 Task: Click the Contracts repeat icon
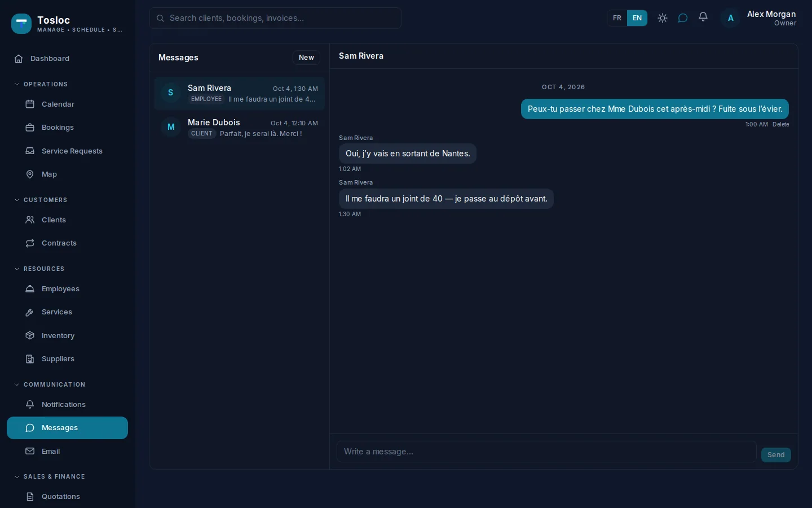(x=30, y=243)
